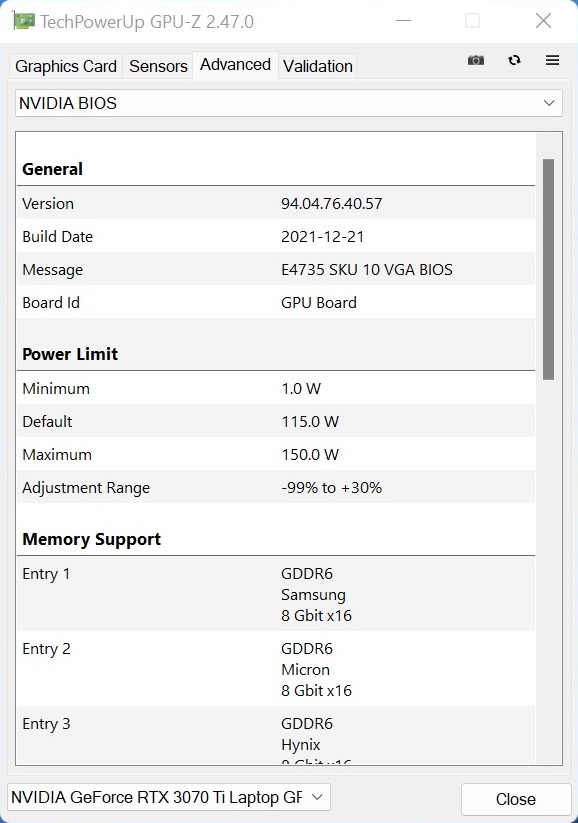Click the NVIDIA BIOS dropdown arrow
Image resolution: width=578 pixels, height=823 pixels.
tap(549, 103)
